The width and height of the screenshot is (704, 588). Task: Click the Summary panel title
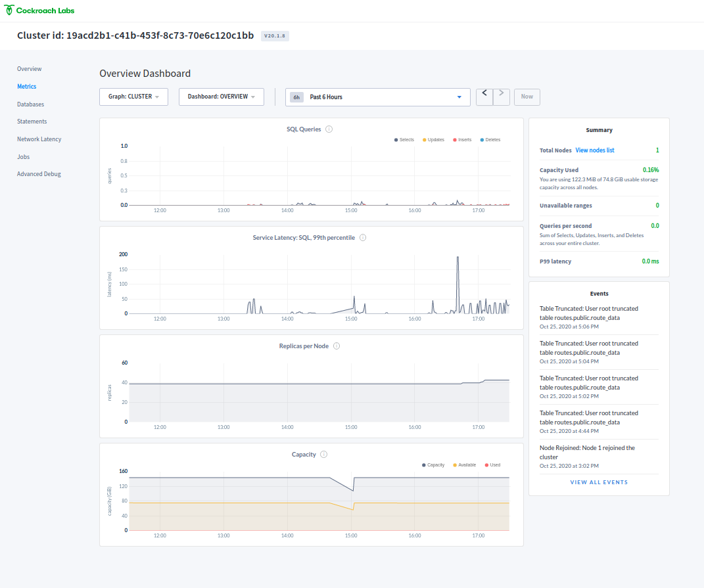599,130
